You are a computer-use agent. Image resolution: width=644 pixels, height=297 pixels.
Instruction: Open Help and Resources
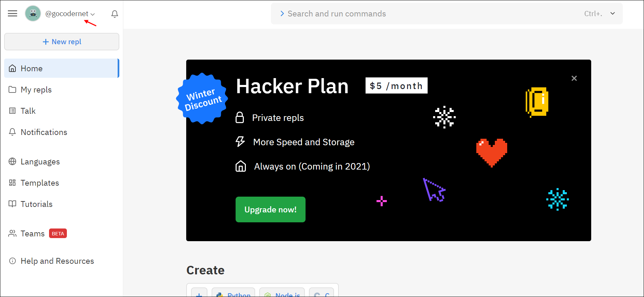click(62, 261)
